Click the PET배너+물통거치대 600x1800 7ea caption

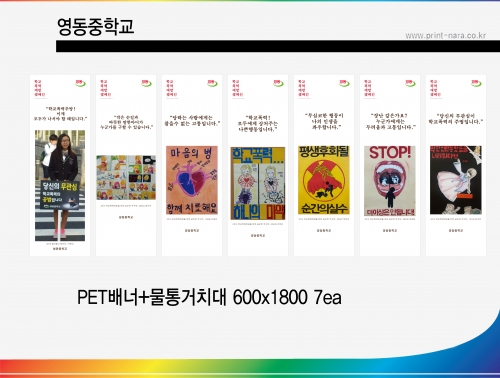click(x=209, y=297)
